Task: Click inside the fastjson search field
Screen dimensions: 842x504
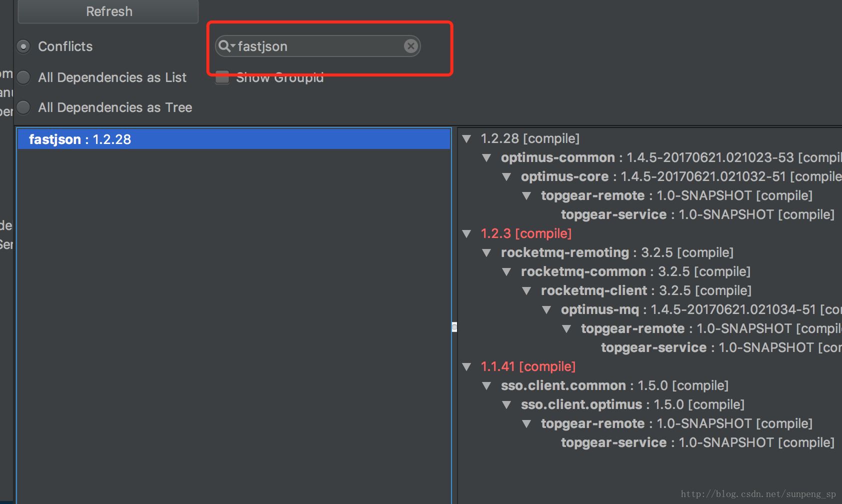Action: tap(320, 46)
